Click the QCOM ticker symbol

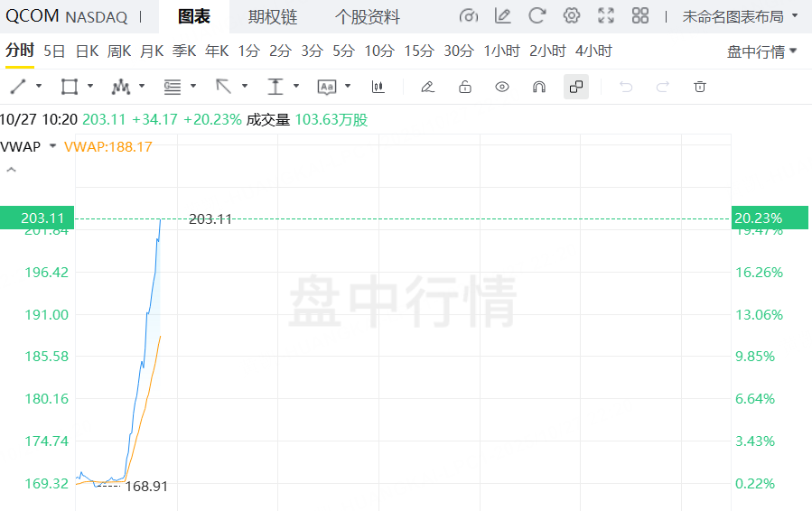click(x=33, y=16)
